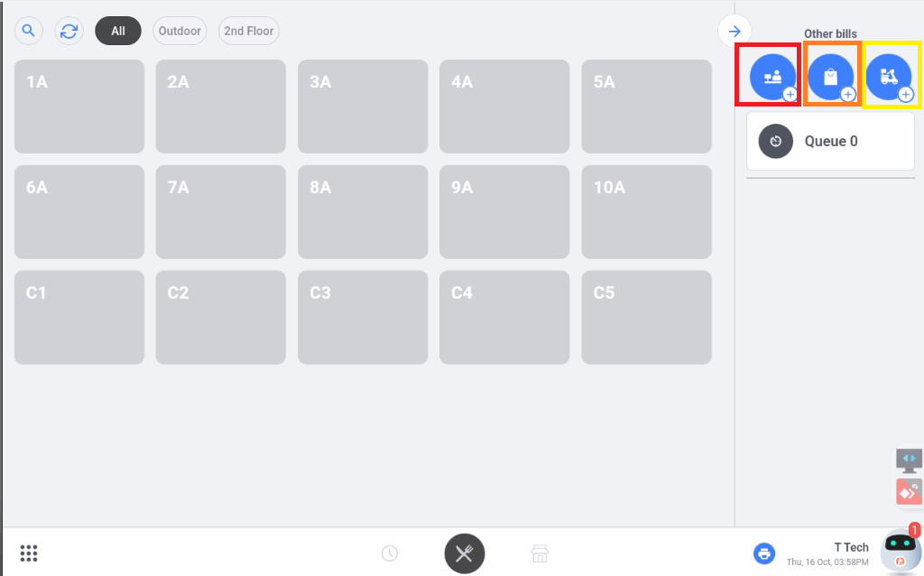Viewport: 924px width, 576px height.
Task: Switch to 2nd Floor tables
Action: click(248, 31)
